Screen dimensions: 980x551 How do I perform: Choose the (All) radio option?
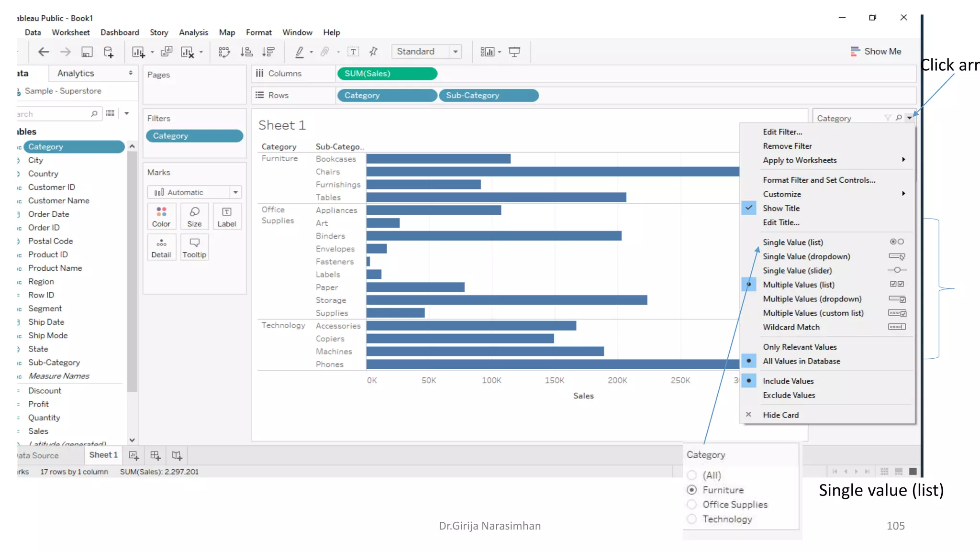click(692, 475)
